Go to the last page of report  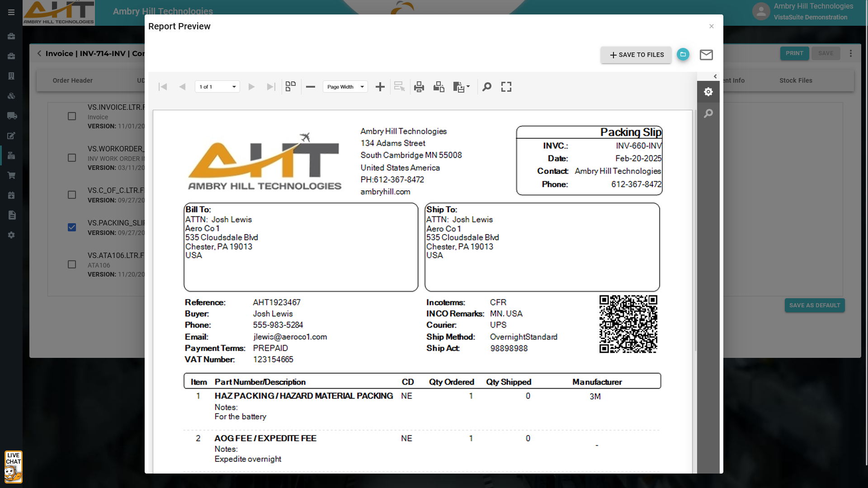(271, 87)
